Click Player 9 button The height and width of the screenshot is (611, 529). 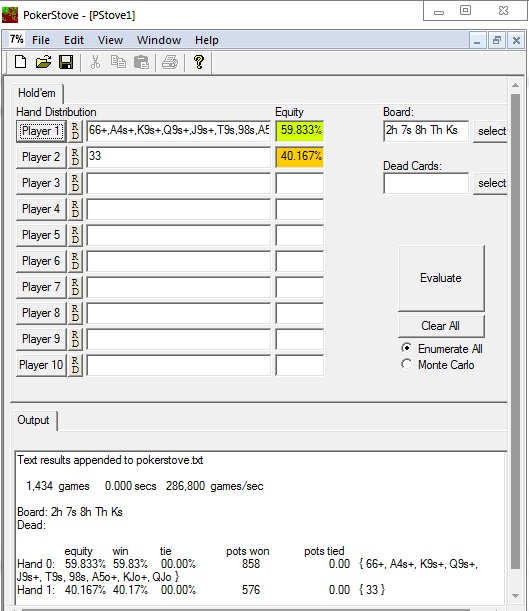[x=41, y=339]
